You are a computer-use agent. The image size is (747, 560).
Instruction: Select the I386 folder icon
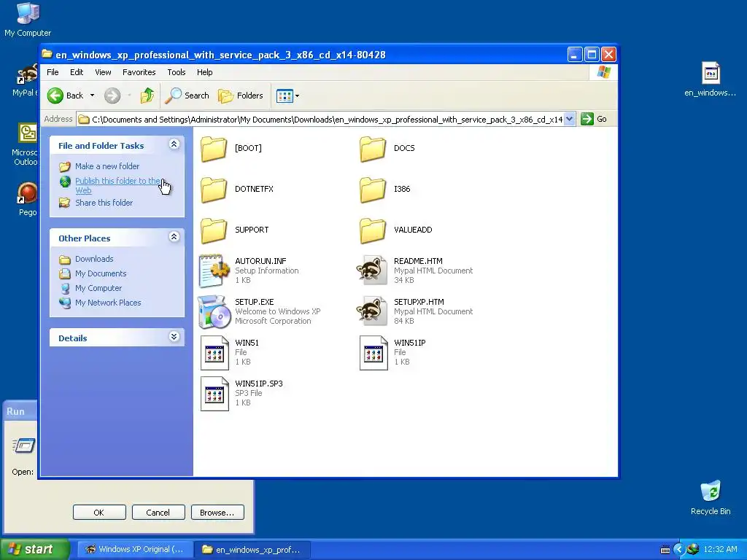(x=373, y=190)
